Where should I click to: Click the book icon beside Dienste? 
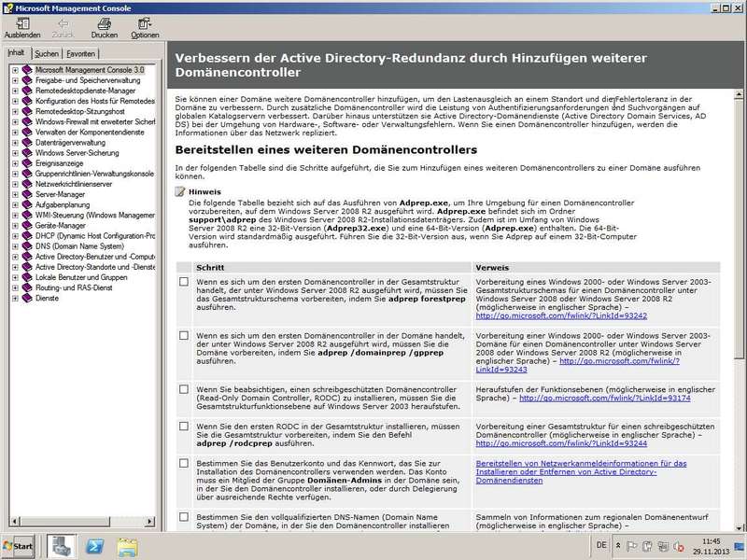[27, 298]
